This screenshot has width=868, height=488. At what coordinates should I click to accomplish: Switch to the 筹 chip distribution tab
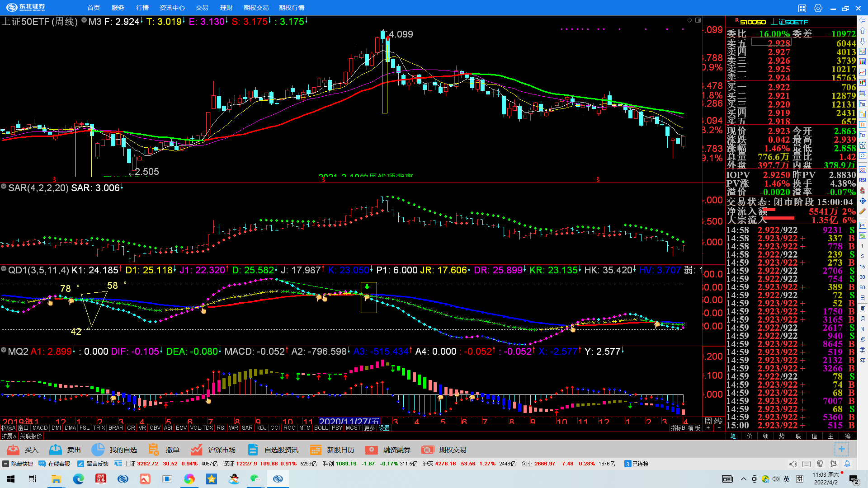coord(848,436)
